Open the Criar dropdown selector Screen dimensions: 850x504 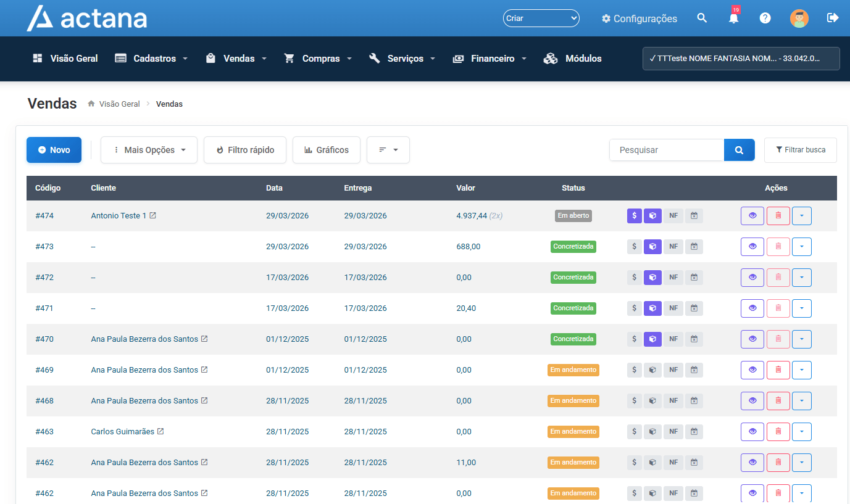541,19
